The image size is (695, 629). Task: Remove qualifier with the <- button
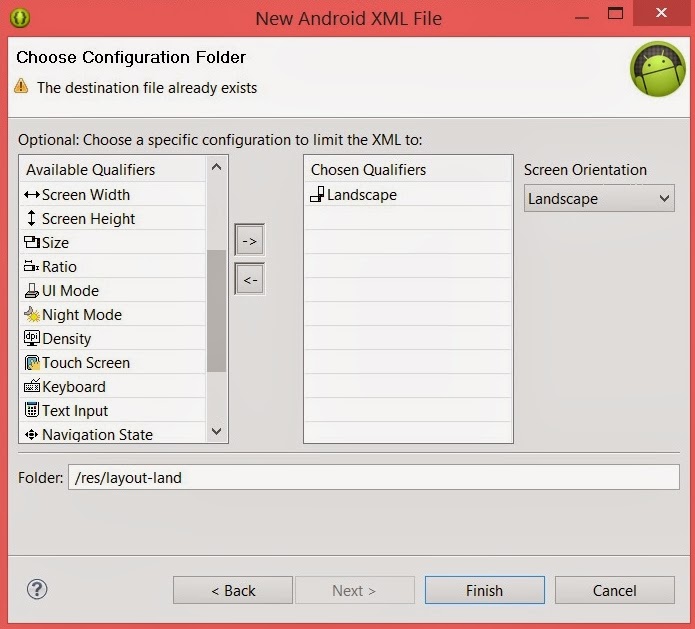pyautogui.click(x=250, y=279)
